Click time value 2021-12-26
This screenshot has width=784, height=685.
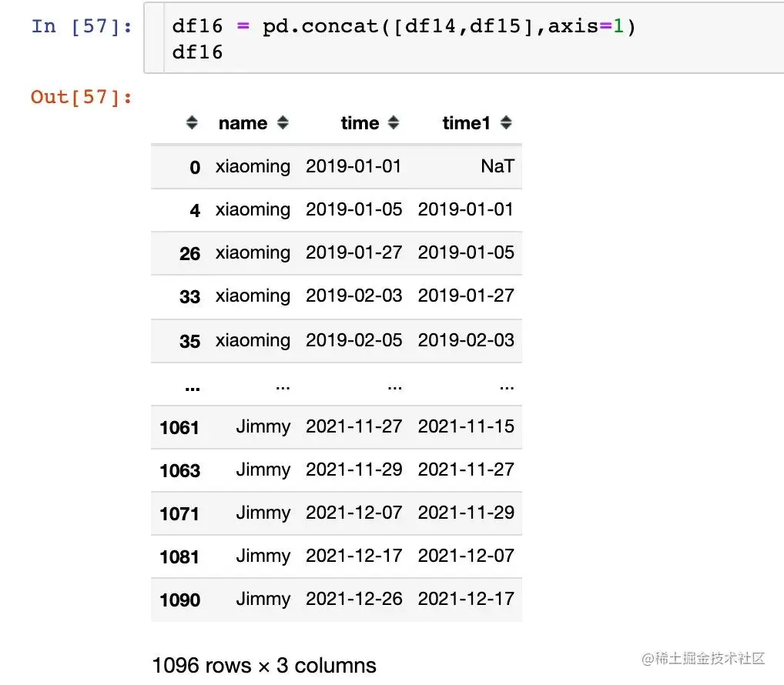coord(354,599)
